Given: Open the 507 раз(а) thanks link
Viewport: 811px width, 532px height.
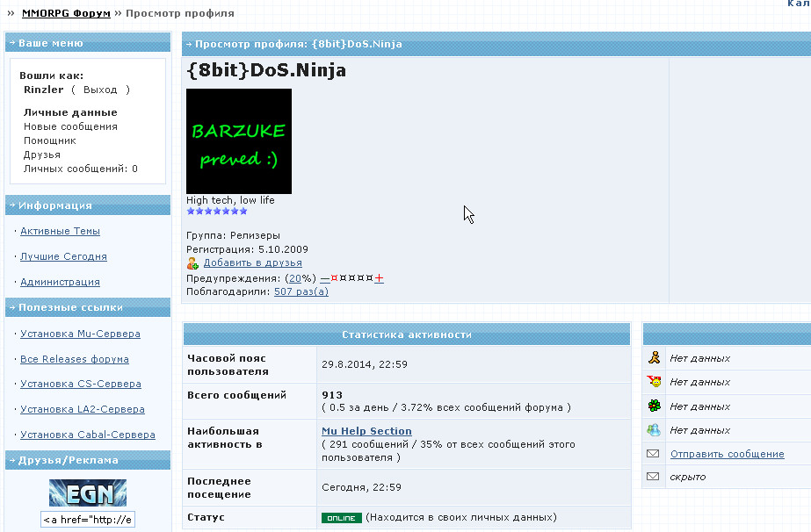Looking at the screenshot, I should 301,291.
